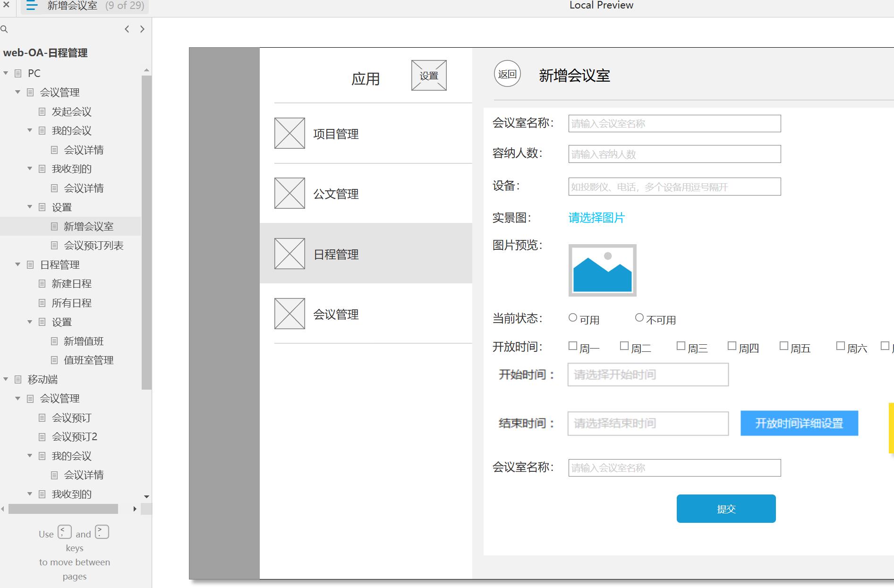This screenshot has height=588, width=894.
Task: Click the 项目管理 placeholder image icon
Action: click(289, 133)
